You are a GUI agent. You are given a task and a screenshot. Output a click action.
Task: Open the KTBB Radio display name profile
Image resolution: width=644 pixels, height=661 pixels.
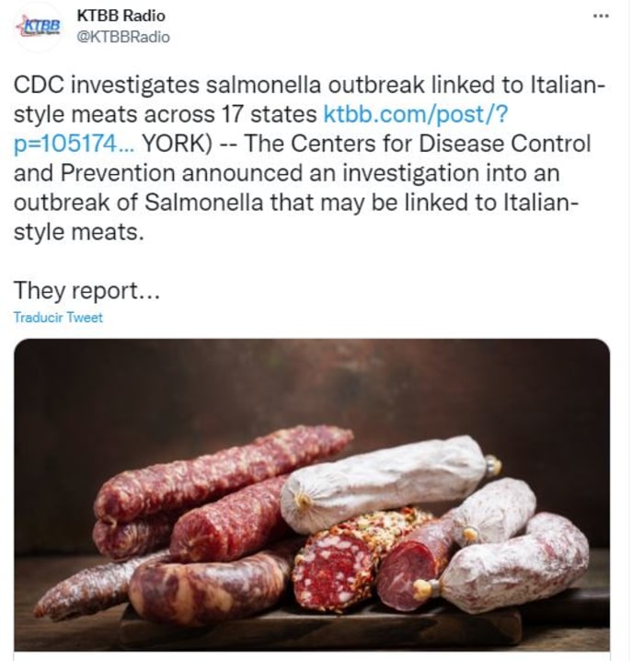121,16
